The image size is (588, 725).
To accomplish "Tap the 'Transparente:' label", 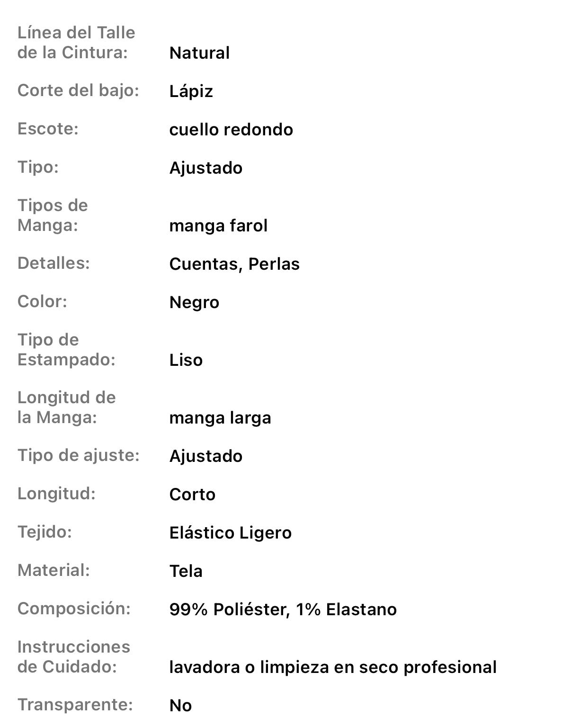I will pyautogui.click(x=75, y=705).
